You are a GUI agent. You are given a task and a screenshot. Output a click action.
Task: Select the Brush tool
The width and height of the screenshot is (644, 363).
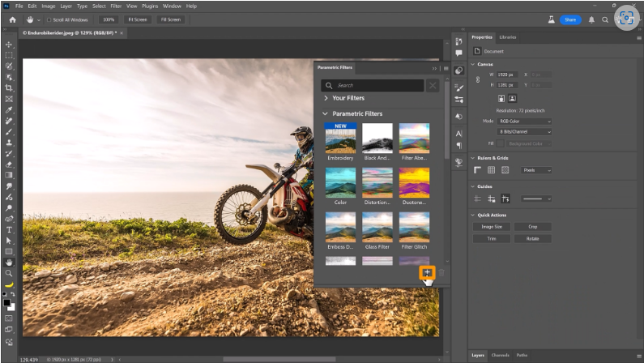9,132
